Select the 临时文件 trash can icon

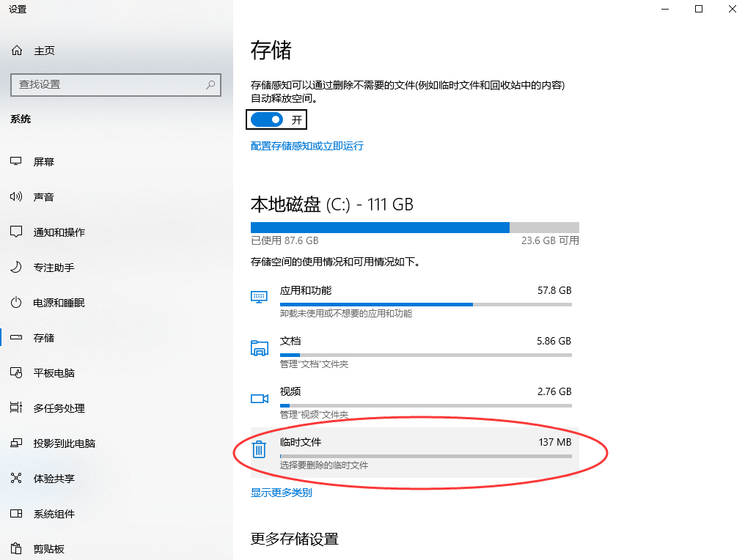[259, 449]
